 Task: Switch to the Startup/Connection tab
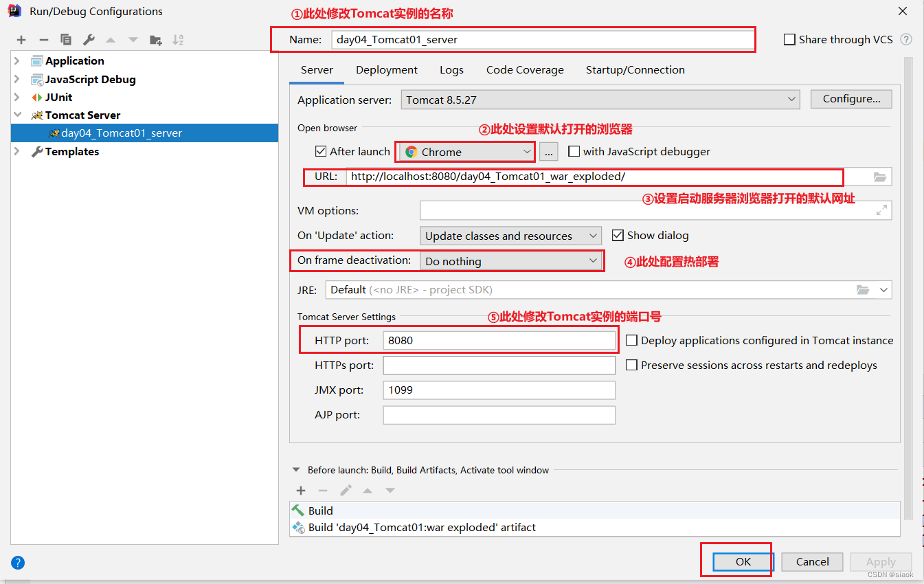(x=635, y=69)
